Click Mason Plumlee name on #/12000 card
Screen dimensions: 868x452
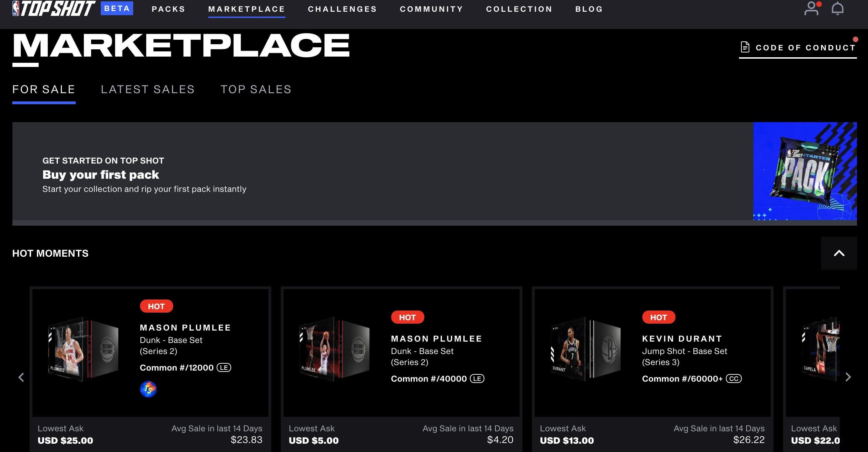(x=185, y=328)
